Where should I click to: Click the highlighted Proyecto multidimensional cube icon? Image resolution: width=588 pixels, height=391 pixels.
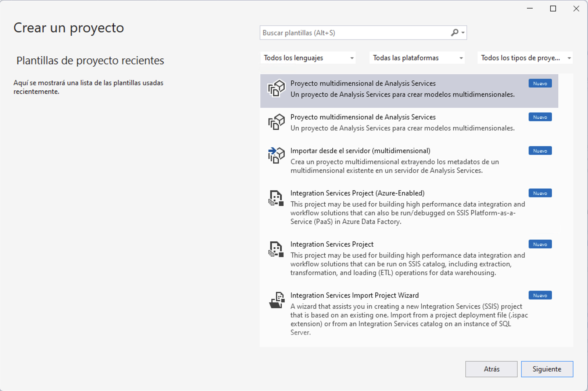(276, 88)
